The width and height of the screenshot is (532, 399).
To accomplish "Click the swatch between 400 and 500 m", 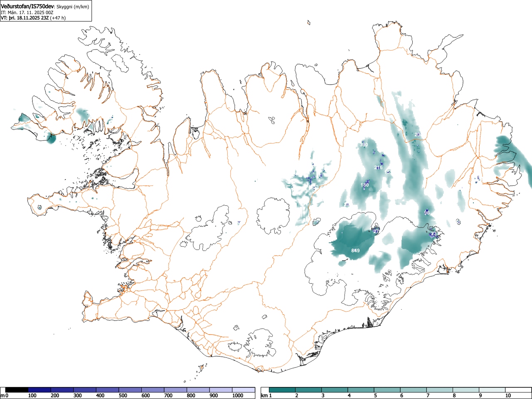I will pos(108,390).
